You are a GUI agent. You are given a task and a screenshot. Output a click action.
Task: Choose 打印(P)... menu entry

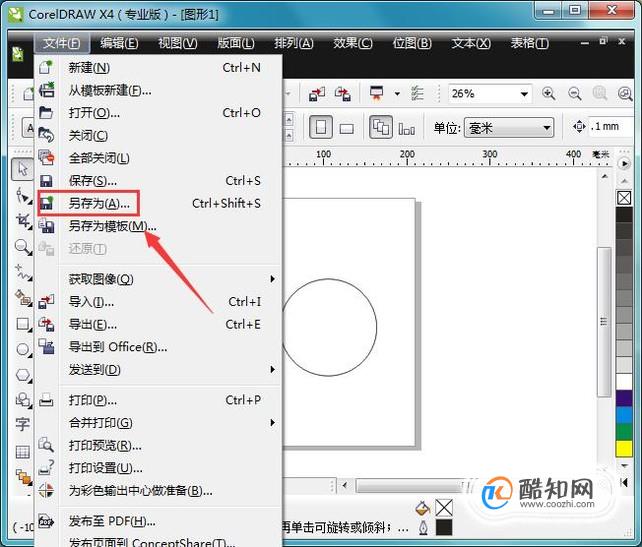point(159,400)
